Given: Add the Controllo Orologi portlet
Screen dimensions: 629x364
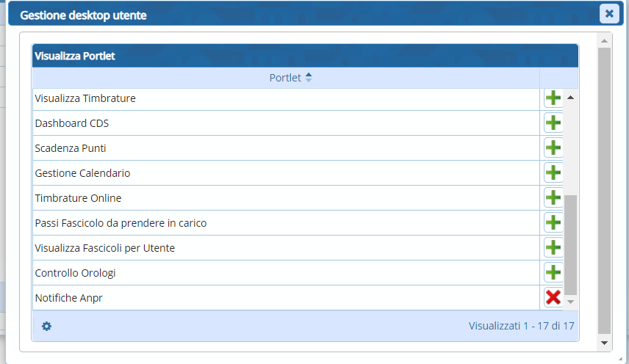Looking at the screenshot, I should 553,273.
